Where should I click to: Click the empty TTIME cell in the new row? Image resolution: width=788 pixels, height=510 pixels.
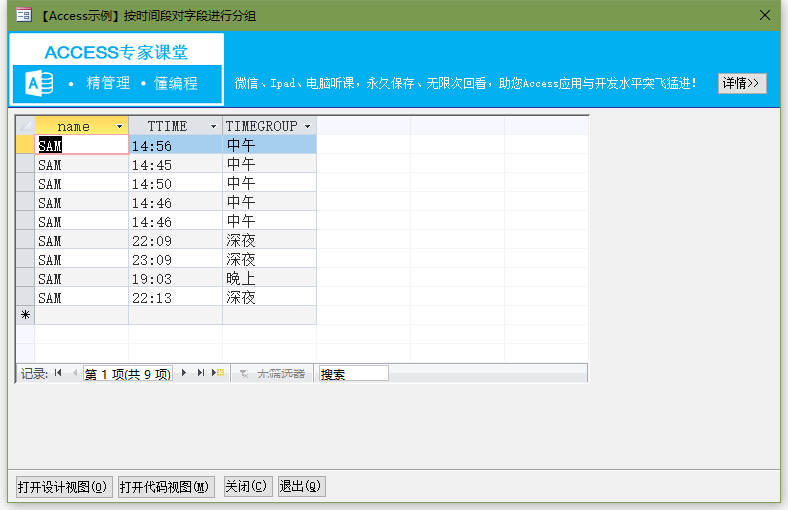coord(176,316)
